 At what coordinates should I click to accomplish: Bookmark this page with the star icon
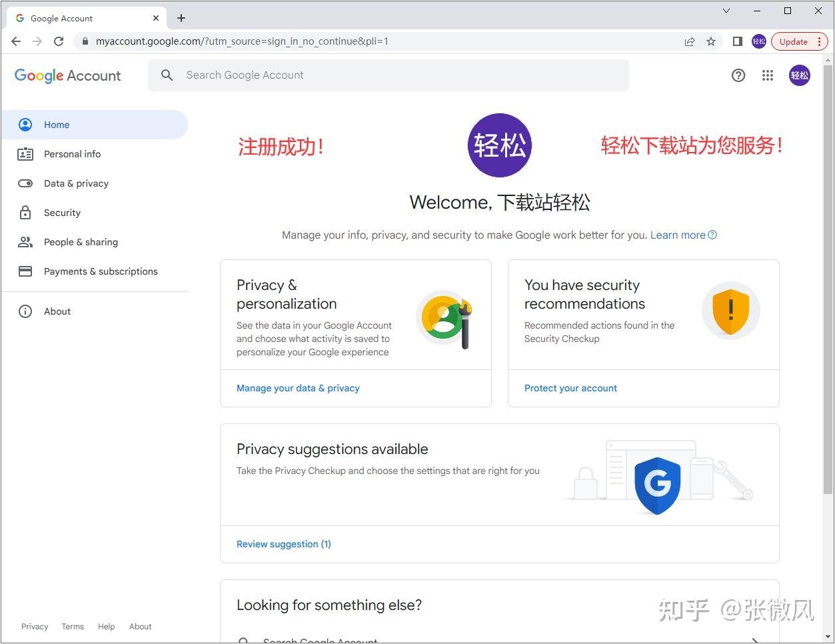point(711,41)
